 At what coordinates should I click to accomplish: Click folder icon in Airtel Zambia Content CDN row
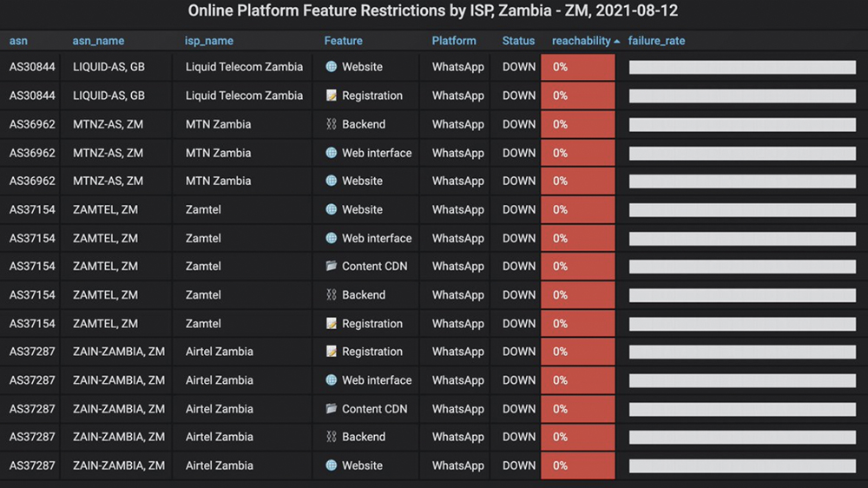click(x=331, y=409)
